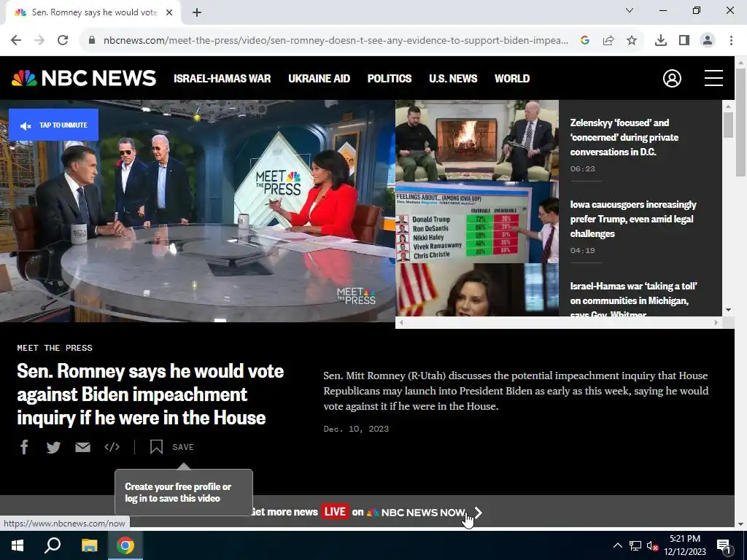747x560 pixels.
Task: Share video by email
Action: click(83, 447)
